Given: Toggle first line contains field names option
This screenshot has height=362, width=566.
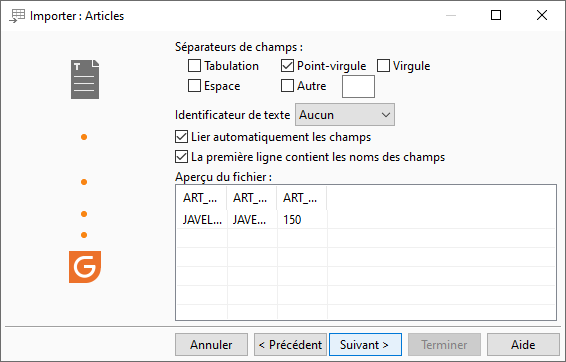Looking at the screenshot, I should 181,157.
